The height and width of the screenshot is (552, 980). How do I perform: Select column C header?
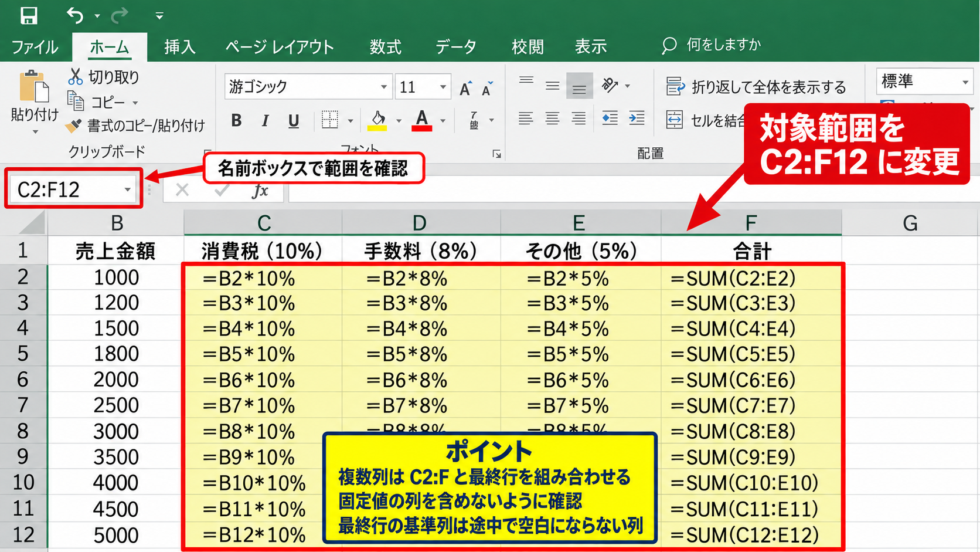[x=263, y=223]
